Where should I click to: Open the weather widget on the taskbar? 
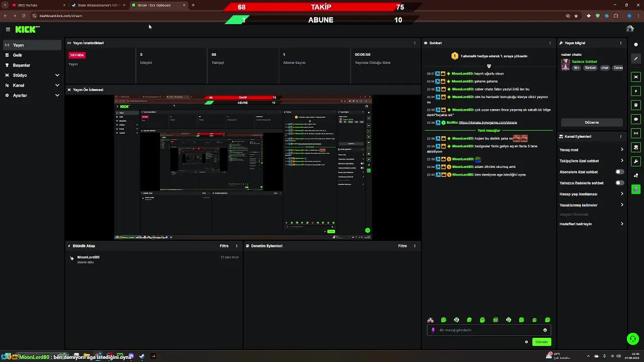[557, 356]
